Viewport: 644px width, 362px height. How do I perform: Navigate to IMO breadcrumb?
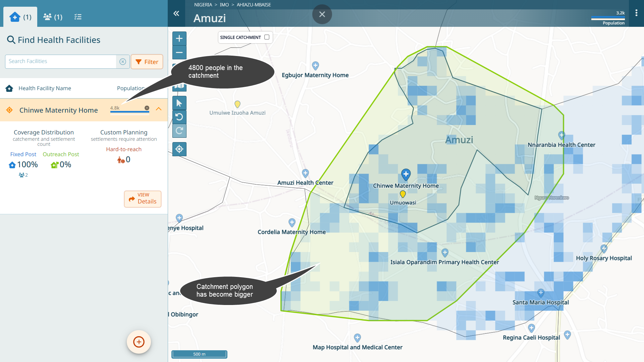pyautogui.click(x=224, y=5)
